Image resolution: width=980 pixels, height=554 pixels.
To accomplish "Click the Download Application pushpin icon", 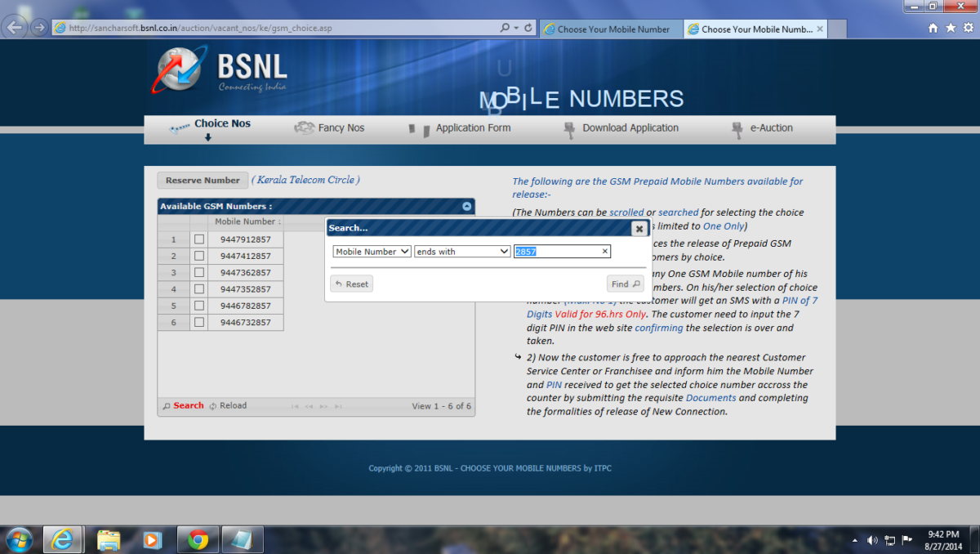I will [569, 128].
